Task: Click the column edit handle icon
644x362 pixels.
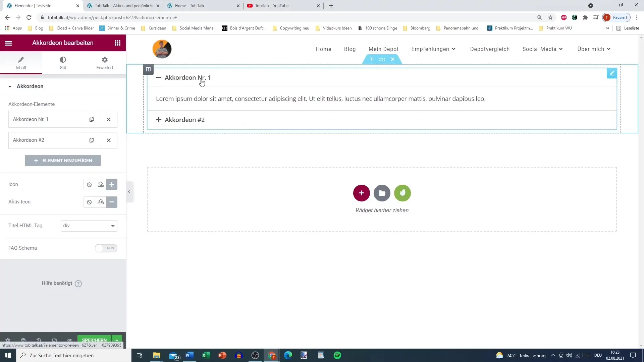Action: click(148, 69)
